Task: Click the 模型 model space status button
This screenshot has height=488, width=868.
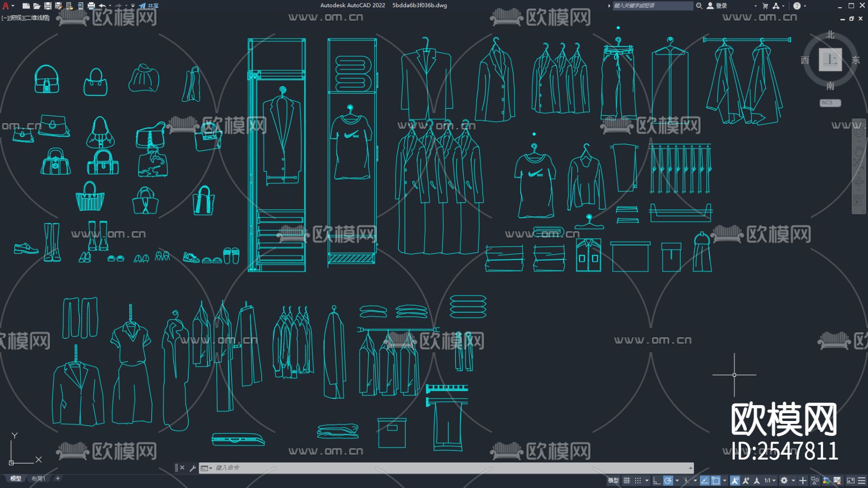Action: click(x=613, y=480)
